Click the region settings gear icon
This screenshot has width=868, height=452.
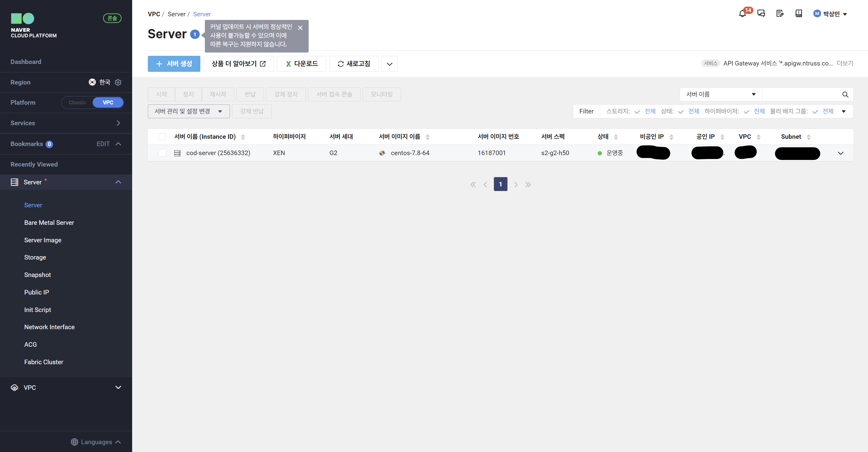coord(118,82)
